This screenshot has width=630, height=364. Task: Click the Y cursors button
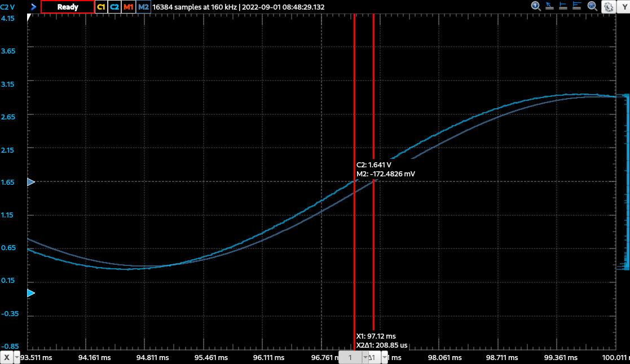624,7
